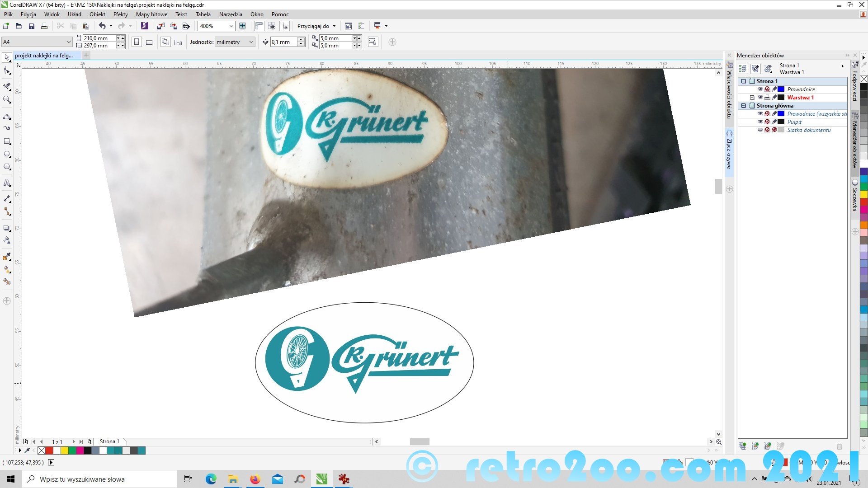
Task: Pick the yellow swatch in bottom palette
Action: pyautogui.click(x=65, y=450)
